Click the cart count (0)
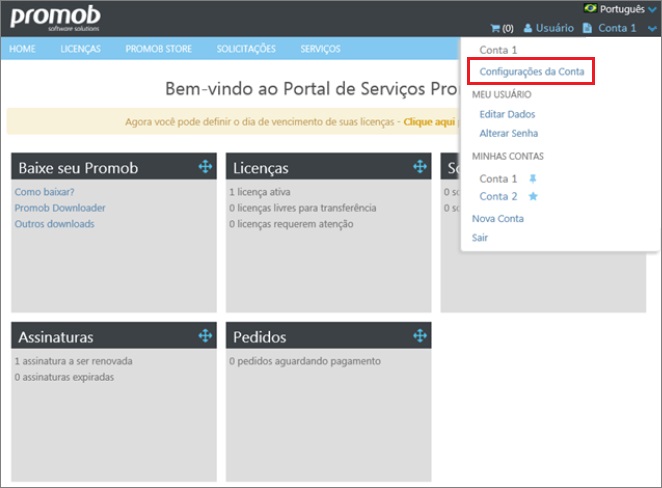The image size is (662, 488). tap(508, 29)
